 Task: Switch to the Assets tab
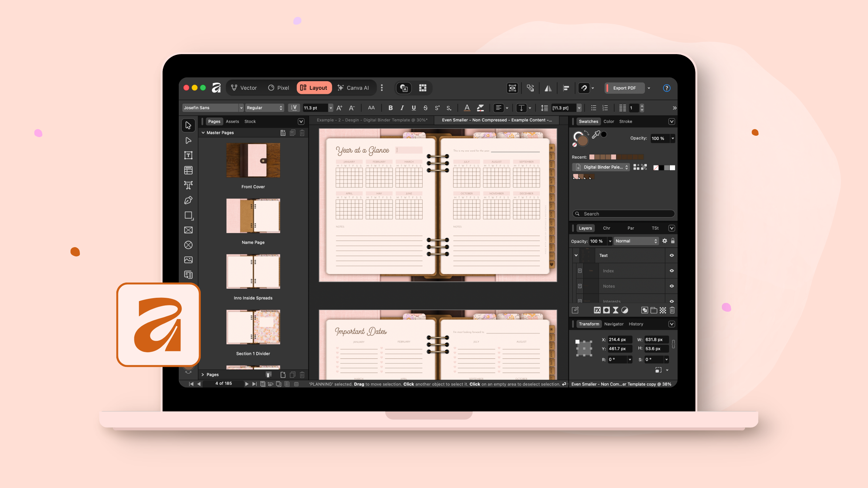click(x=232, y=121)
